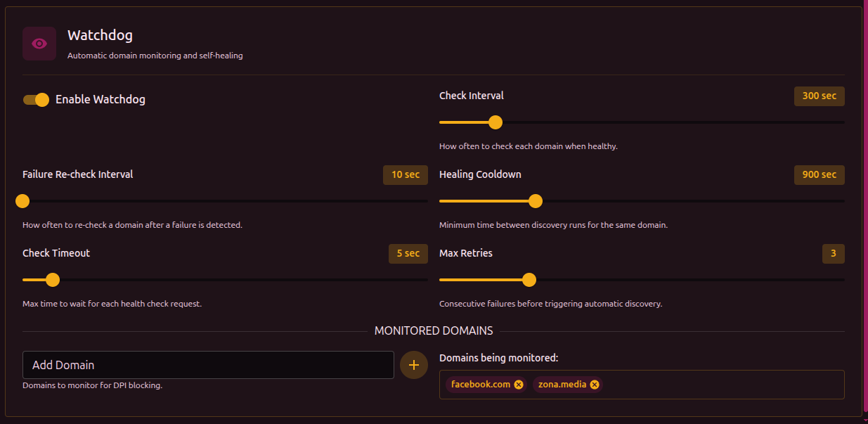868x424 pixels.
Task: Remove facebook.com from monitored domains
Action: [x=519, y=385]
